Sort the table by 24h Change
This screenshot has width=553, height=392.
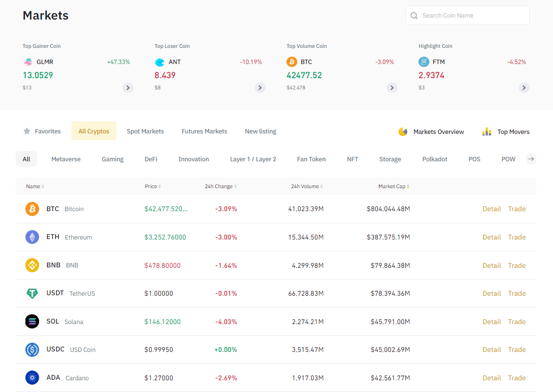point(221,187)
